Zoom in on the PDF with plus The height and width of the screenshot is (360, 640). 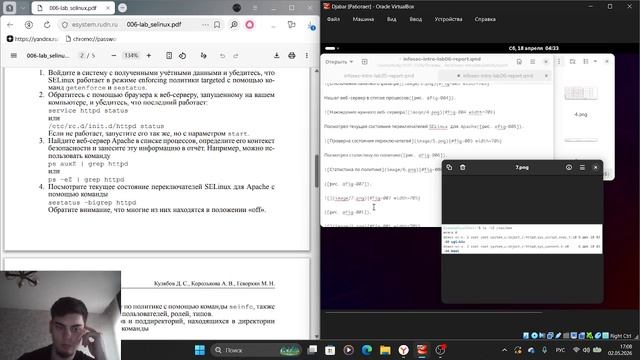pos(149,56)
